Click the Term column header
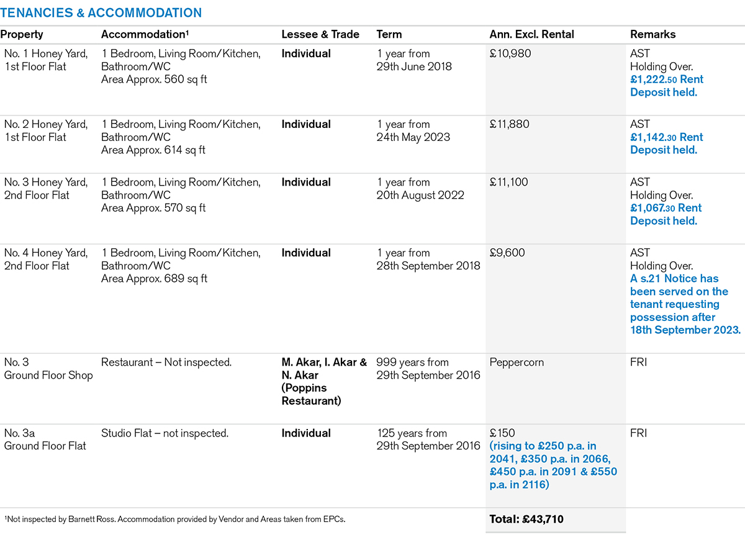Viewport: 745px width, 560px height. pos(389,35)
